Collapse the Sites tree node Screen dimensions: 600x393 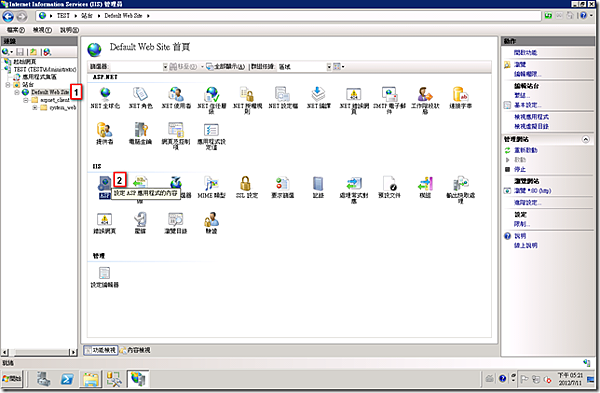pyautogui.click(x=8, y=85)
